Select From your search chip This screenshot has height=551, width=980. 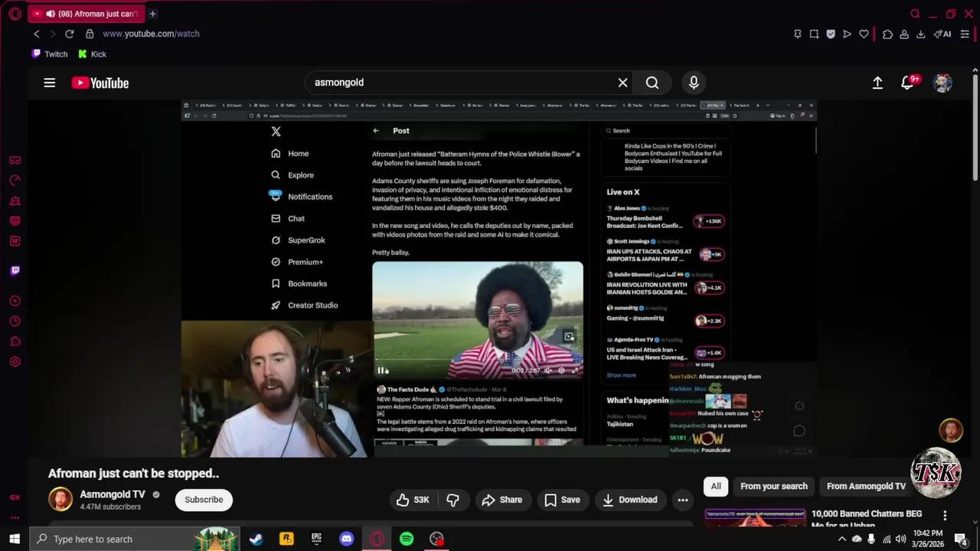[x=774, y=486]
